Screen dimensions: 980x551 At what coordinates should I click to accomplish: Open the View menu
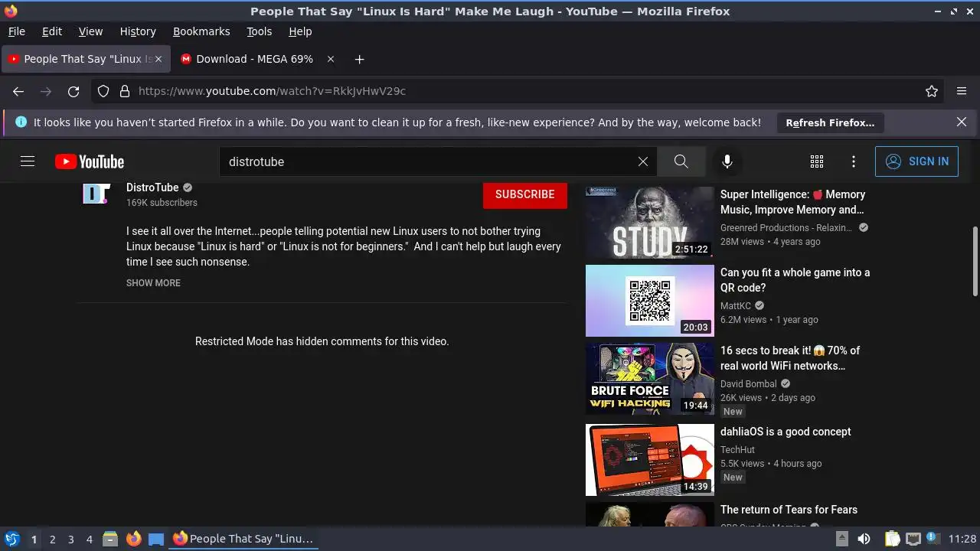click(x=90, y=31)
